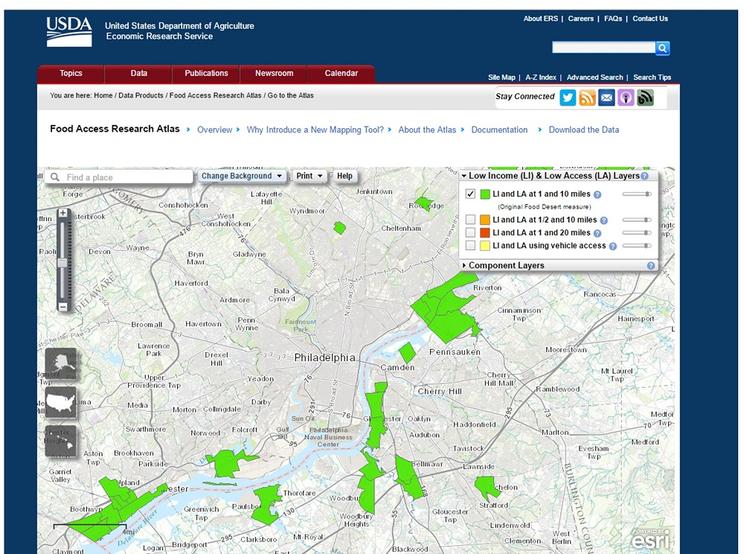
Task: Open the Print dropdown menu
Action: point(309,176)
